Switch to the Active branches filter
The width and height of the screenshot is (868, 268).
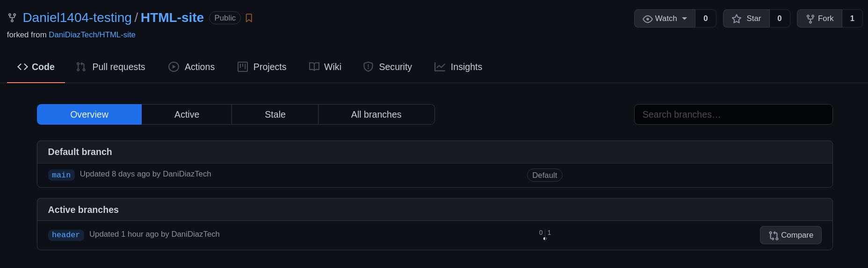(x=187, y=115)
